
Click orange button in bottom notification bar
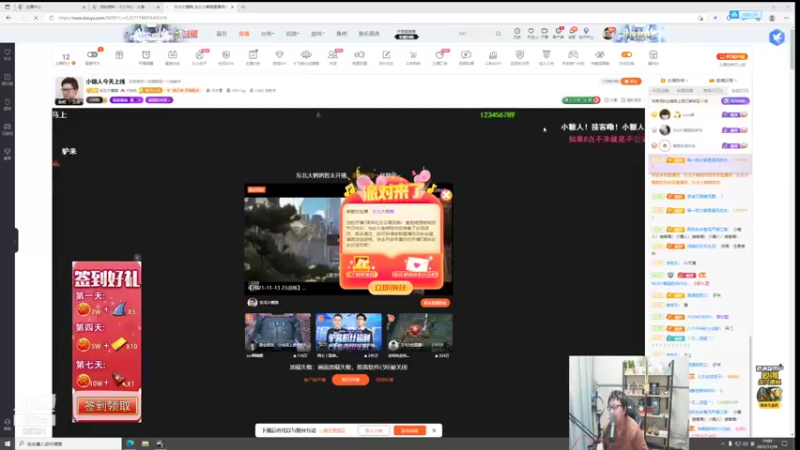click(x=409, y=431)
